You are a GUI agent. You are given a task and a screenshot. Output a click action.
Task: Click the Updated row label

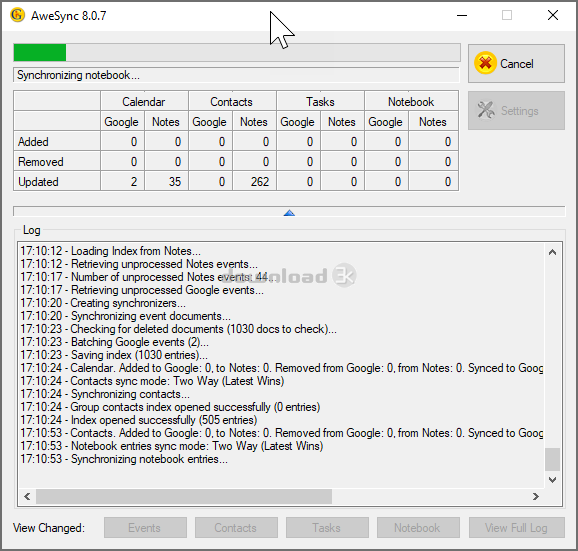38,182
